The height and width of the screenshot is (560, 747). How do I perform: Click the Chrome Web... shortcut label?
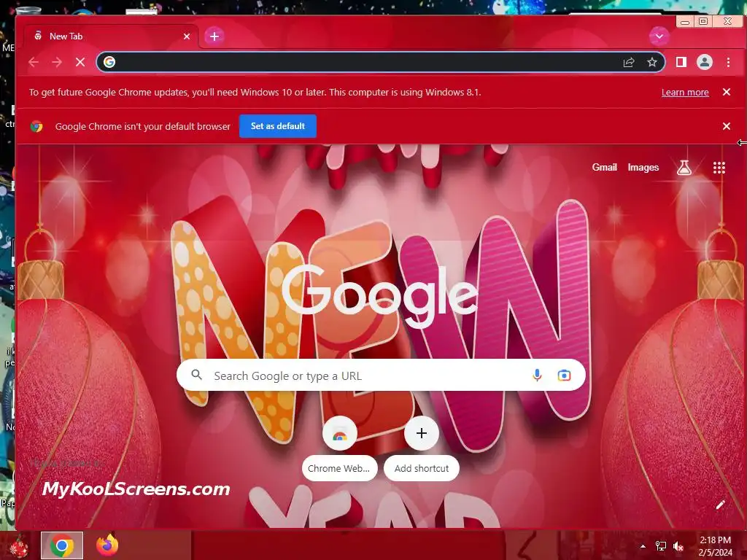[x=338, y=469]
